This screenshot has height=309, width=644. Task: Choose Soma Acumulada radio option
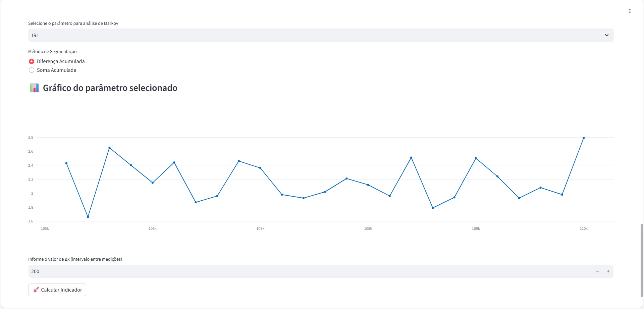32,70
